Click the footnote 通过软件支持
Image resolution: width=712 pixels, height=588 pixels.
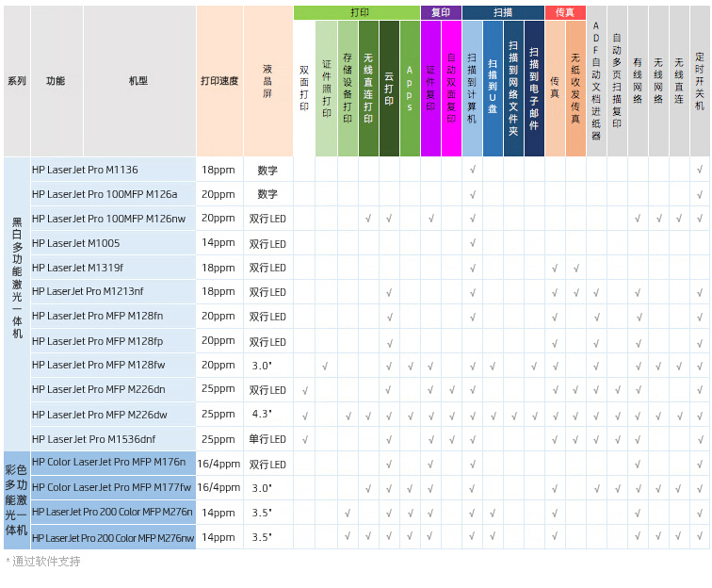click(x=46, y=562)
